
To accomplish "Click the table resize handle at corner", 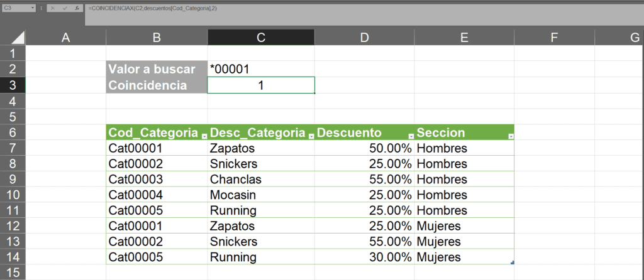I will pyautogui.click(x=512, y=263).
